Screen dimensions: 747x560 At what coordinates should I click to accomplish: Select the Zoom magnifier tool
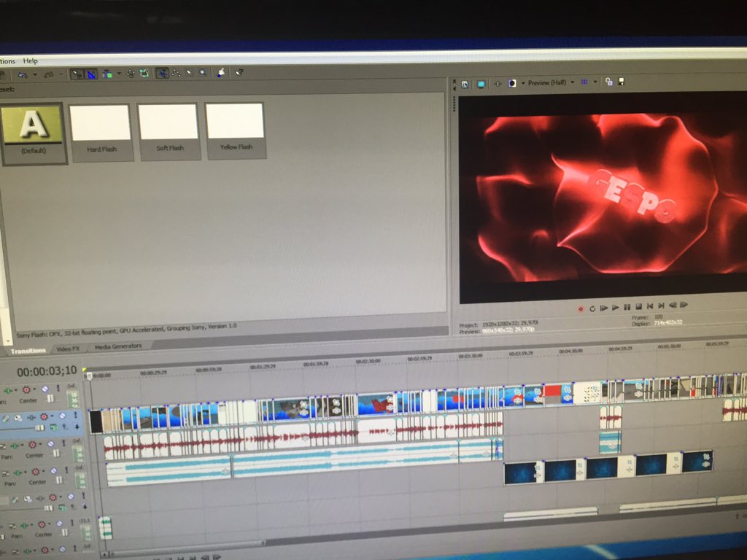203,72
